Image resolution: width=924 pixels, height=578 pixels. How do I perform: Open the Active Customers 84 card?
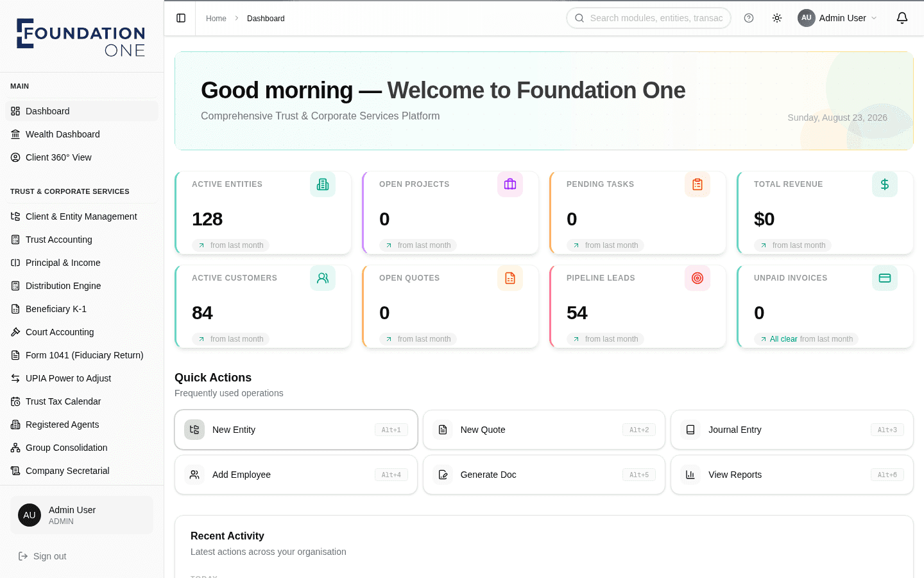(263, 306)
